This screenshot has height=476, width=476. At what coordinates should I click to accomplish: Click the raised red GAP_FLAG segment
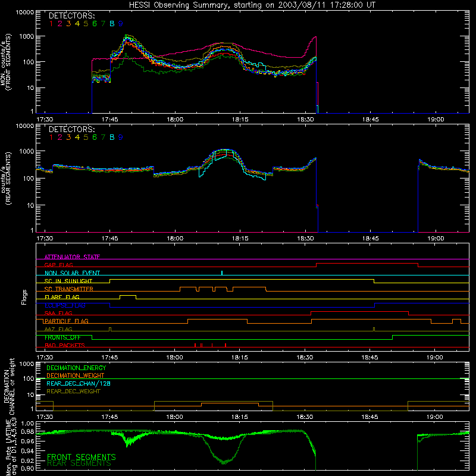pyautogui.click(x=367, y=264)
